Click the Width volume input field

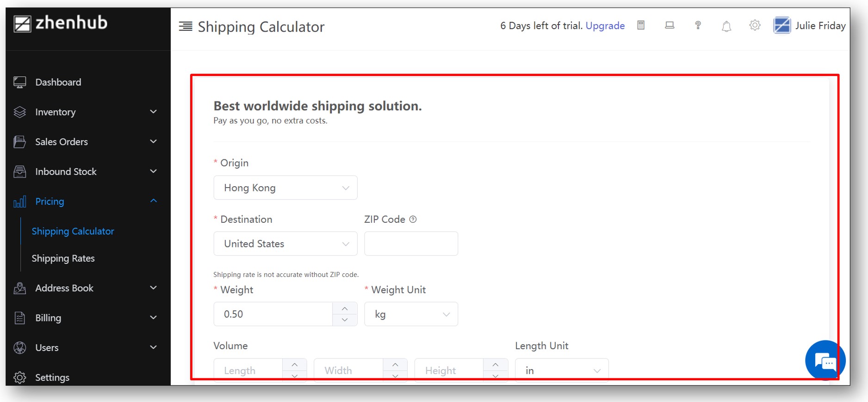pos(348,370)
